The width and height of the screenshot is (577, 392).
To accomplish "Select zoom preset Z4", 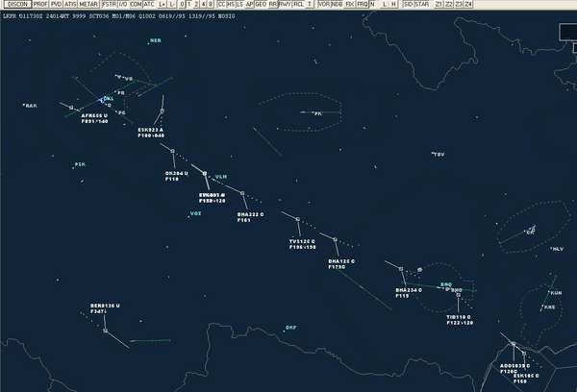I will (x=468, y=5).
